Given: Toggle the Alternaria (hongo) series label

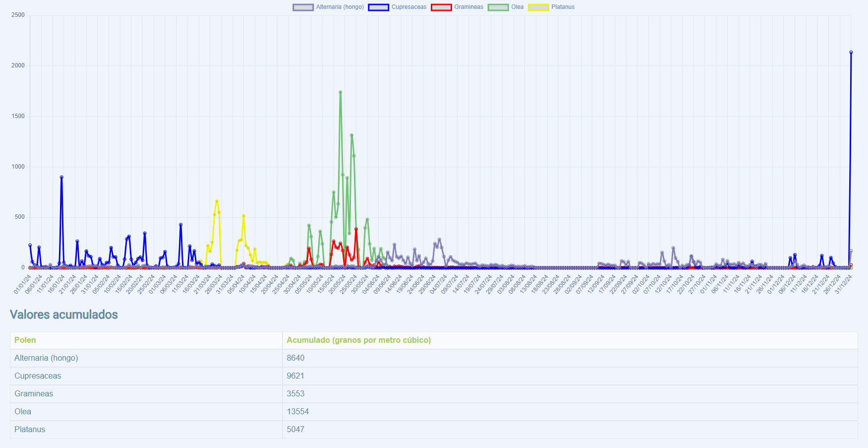Looking at the screenshot, I should click(340, 7).
